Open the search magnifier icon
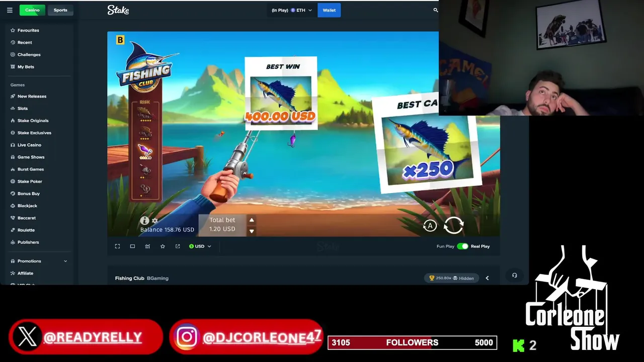 point(436,10)
